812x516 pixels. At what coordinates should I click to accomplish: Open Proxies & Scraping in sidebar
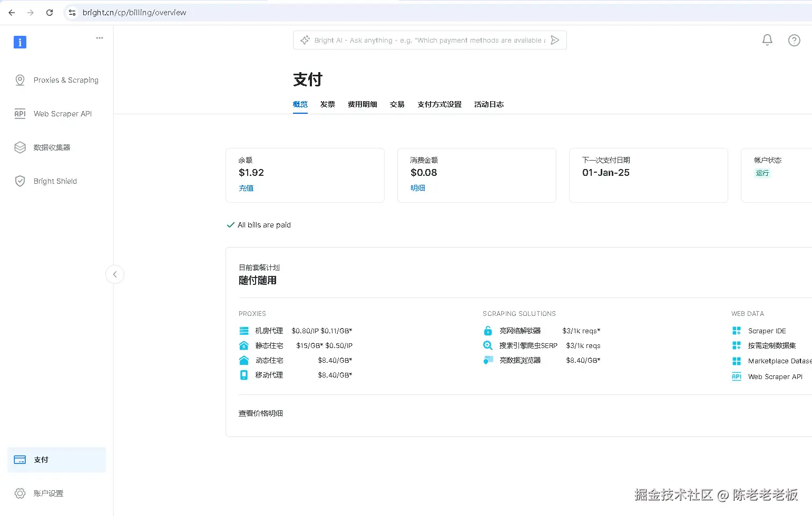point(56,80)
